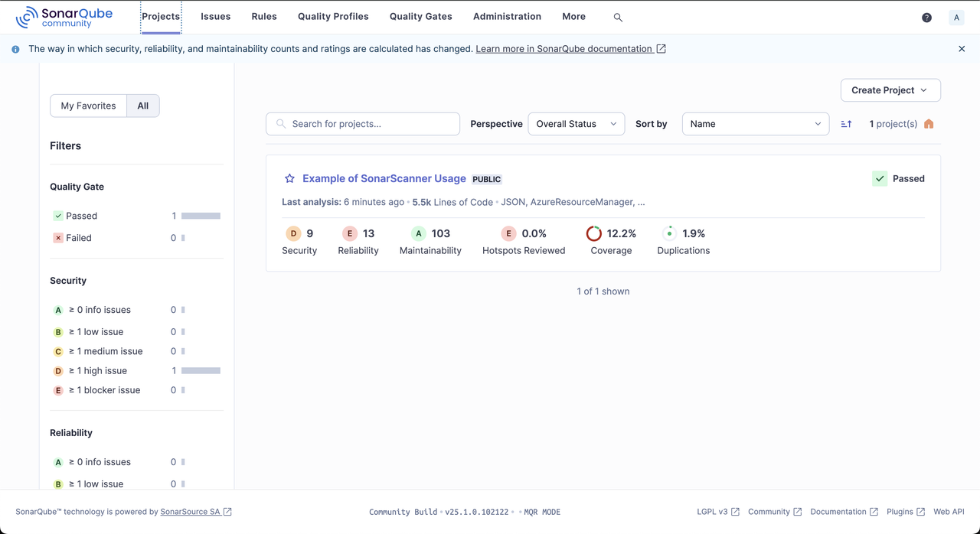This screenshot has width=980, height=534.
Task: Toggle the sort order ascending icon
Action: pos(846,124)
